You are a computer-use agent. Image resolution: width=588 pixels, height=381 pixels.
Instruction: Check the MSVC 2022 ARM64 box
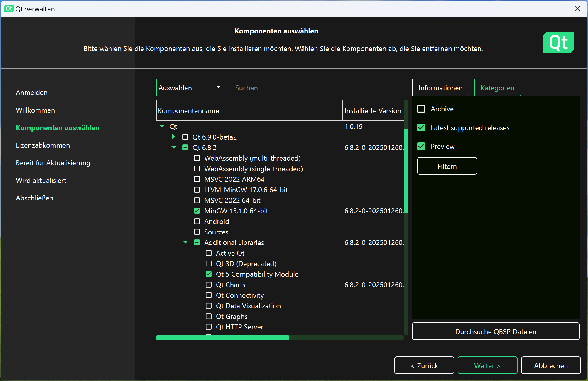tap(197, 179)
